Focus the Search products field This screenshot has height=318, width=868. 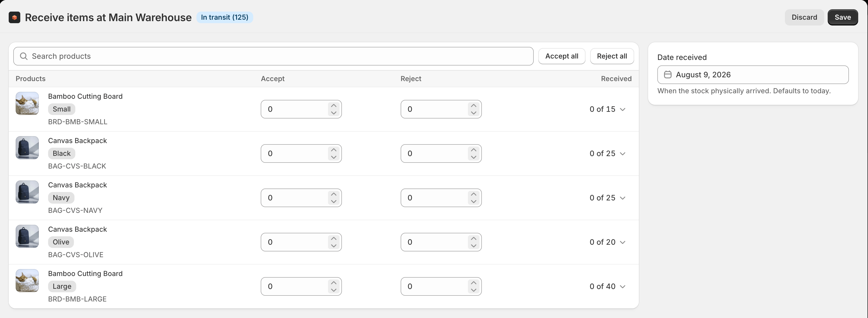(x=273, y=56)
